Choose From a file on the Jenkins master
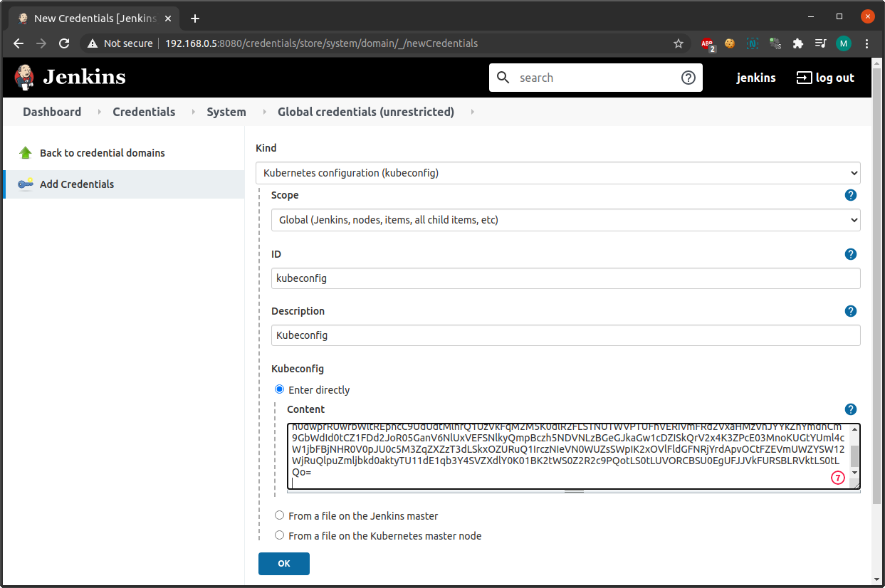885x588 pixels. (279, 515)
